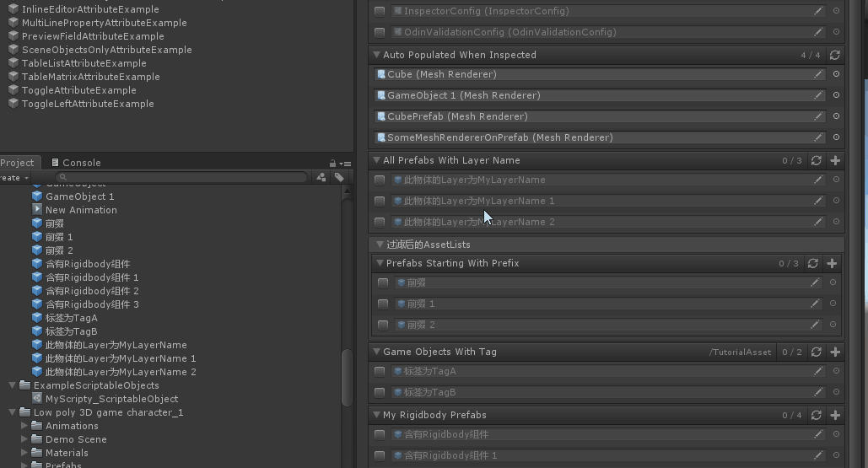Image resolution: width=868 pixels, height=468 pixels.
Task: Click the search by label tag icon
Action: [339, 177]
